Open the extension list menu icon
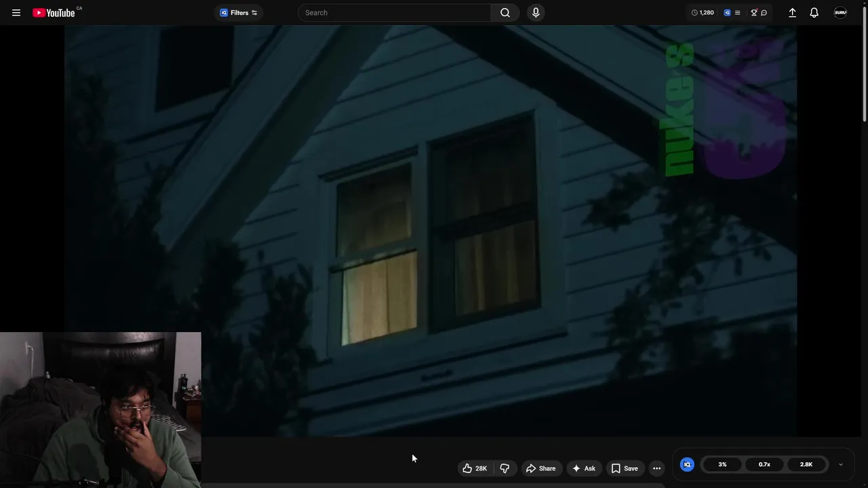 pos(737,13)
